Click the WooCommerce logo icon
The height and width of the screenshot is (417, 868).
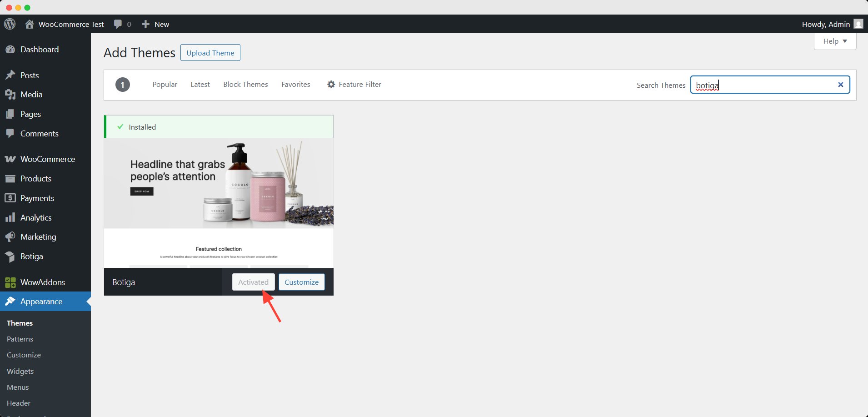tap(10, 159)
